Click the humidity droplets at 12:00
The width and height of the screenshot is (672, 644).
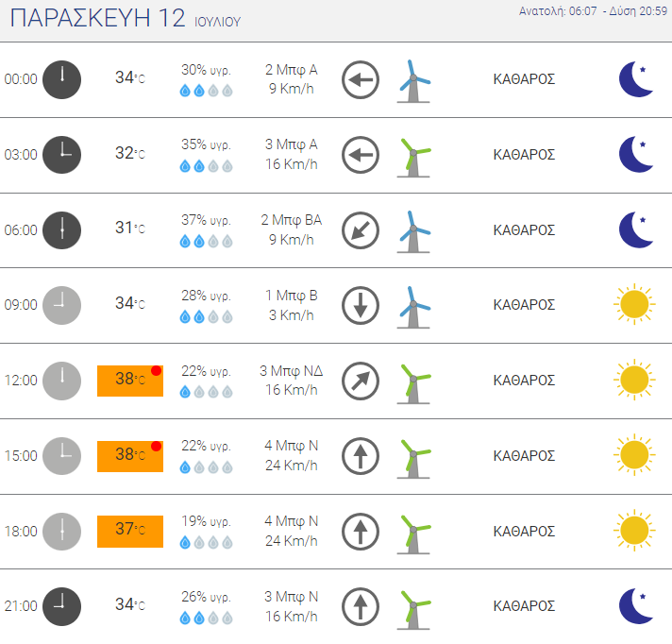tap(206, 392)
